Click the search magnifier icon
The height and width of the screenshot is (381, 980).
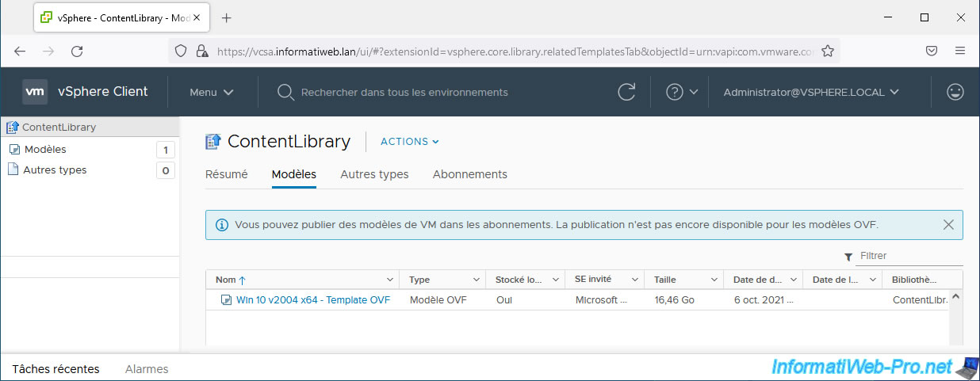[285, 92]
